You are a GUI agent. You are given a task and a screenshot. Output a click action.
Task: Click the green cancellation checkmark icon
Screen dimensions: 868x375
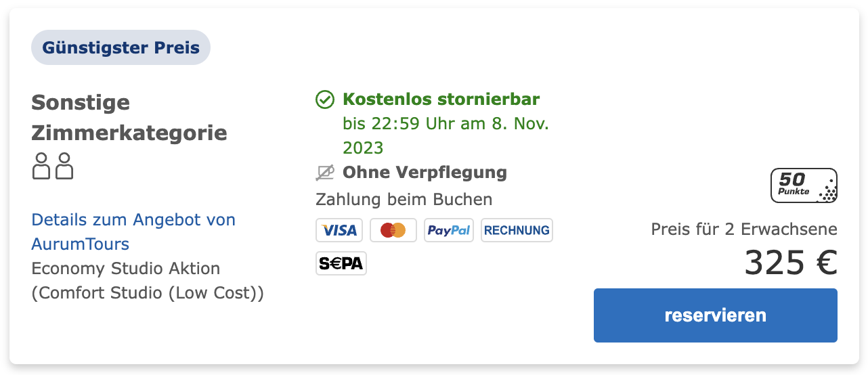tap(325, 100)
